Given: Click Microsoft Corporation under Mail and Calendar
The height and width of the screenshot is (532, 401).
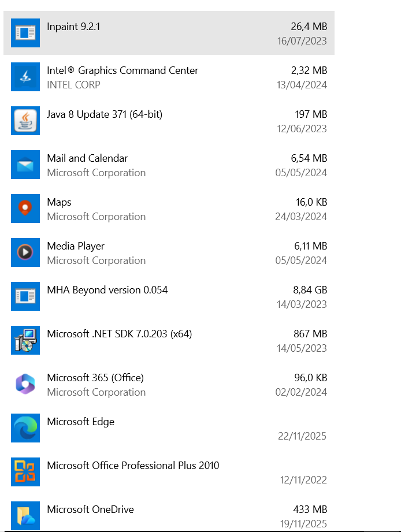Looking at the screenshot, I should click(x=96, y=173).
